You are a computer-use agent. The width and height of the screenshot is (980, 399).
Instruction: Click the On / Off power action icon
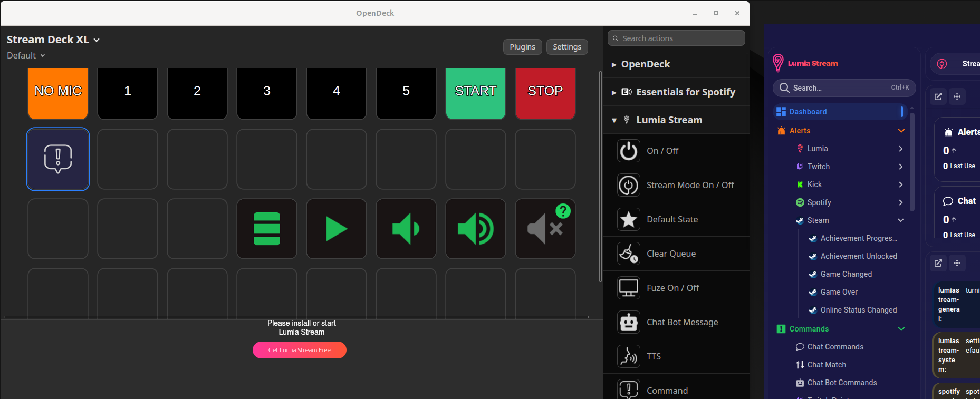coord(629,151)
